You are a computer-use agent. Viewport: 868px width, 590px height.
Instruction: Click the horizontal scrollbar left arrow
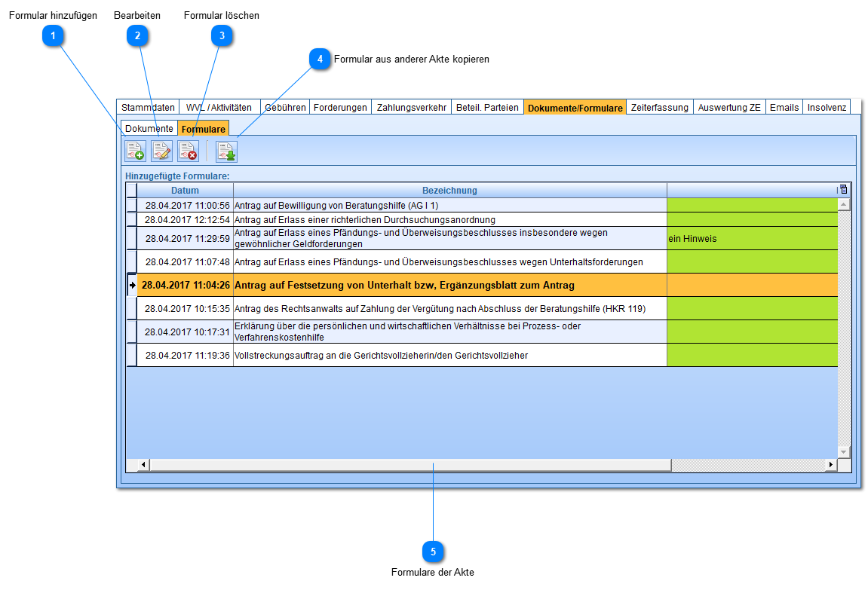143,465
